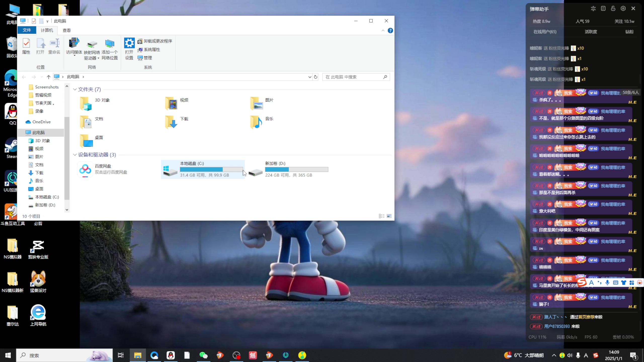Switch to 在线用户(65) tab in 弹幕助手
Screen dimensions: 644x362
tap(545, 32)
